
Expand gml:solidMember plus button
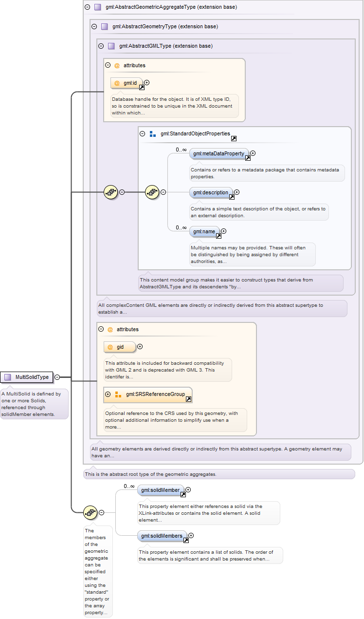coord(188,490)
